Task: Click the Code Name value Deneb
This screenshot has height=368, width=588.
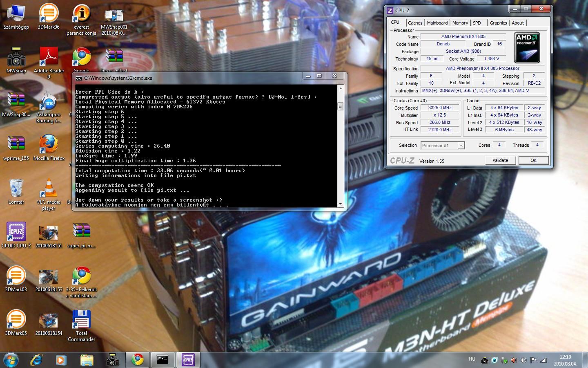Action: coord(443,44)
